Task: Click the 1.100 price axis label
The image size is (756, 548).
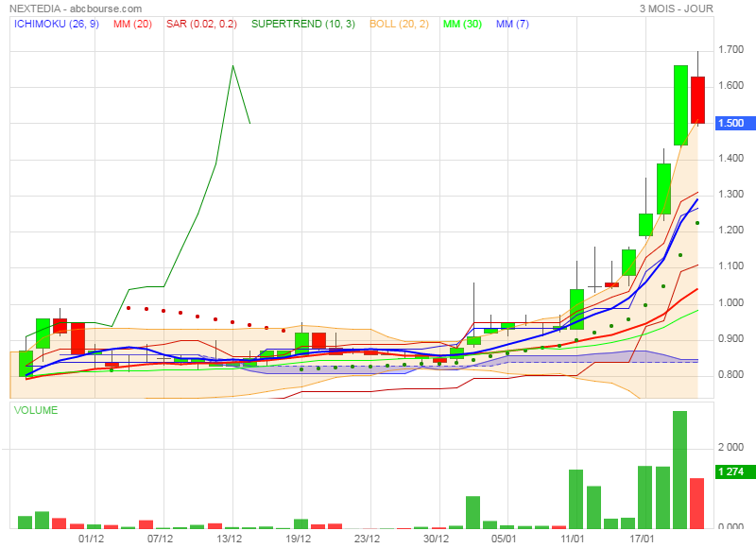Action: tap(730, 266)
